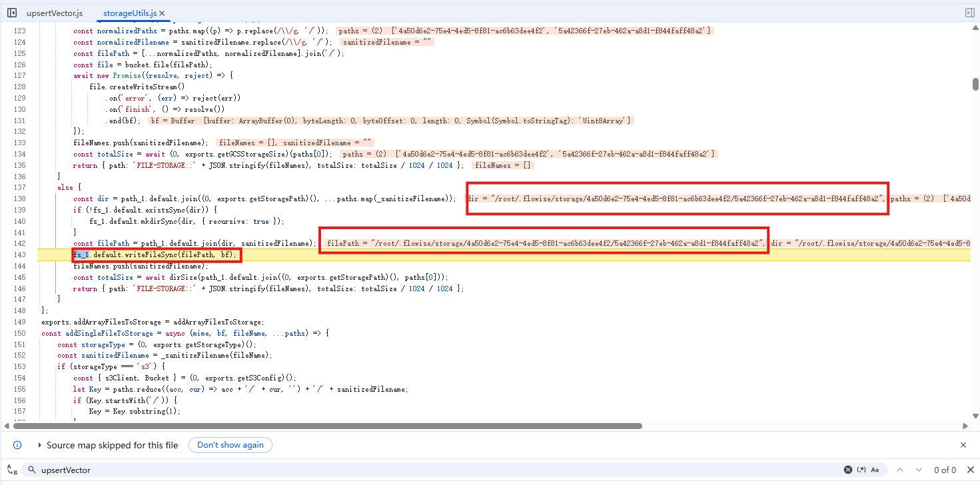Toggle the file navigator sidebar icon
980x485 pixels.
tap(12, 13)
